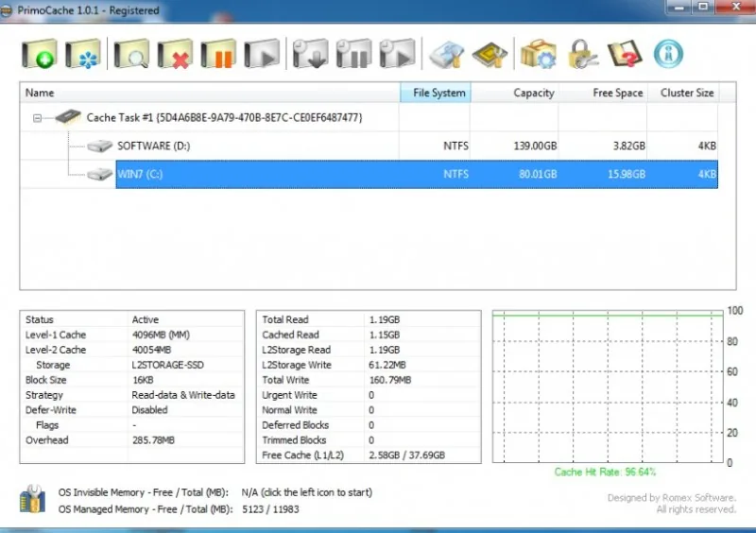Start OS invisible memory management icon
Screen dimensions: 756x533
[x=32, y=499]
